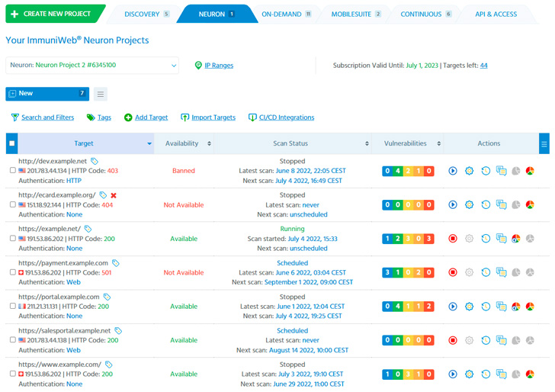Start scan for dev.example.net target
The width and height of the screenshot is (555, 392).
pos(452,171)
